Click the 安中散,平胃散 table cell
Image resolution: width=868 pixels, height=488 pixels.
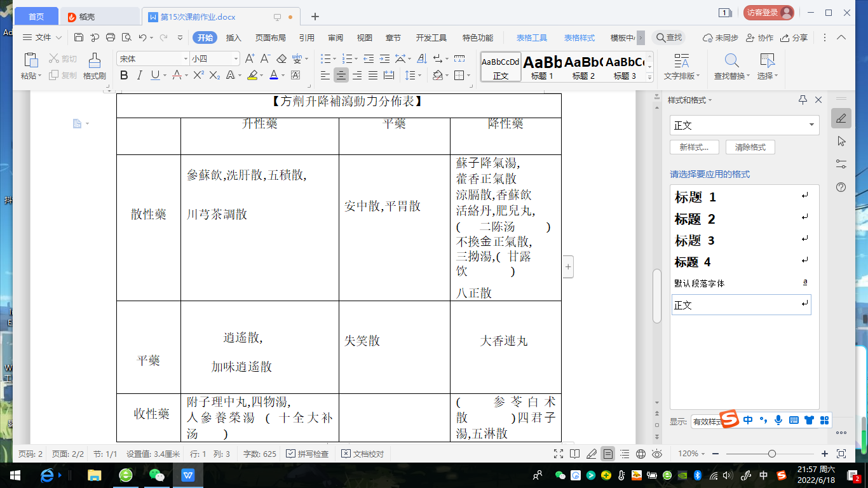point(395,228)
